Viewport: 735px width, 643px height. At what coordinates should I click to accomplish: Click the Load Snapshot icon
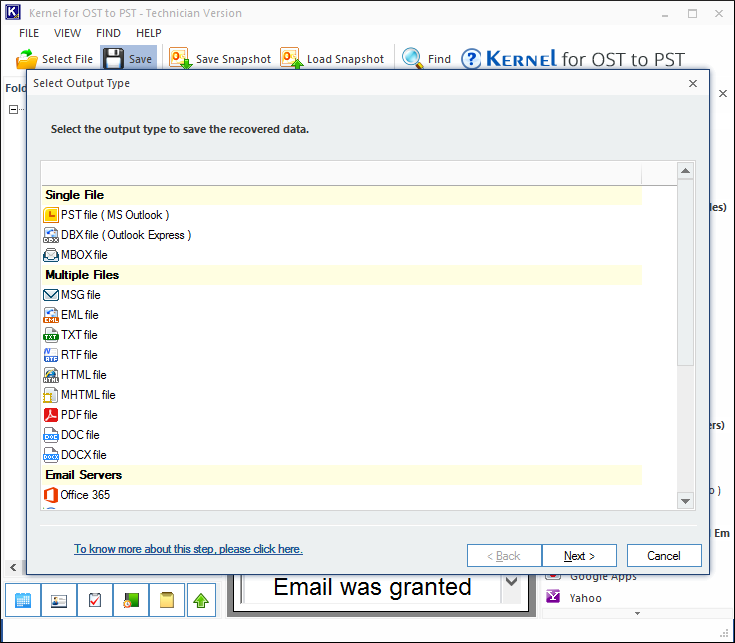click(292, 58)
